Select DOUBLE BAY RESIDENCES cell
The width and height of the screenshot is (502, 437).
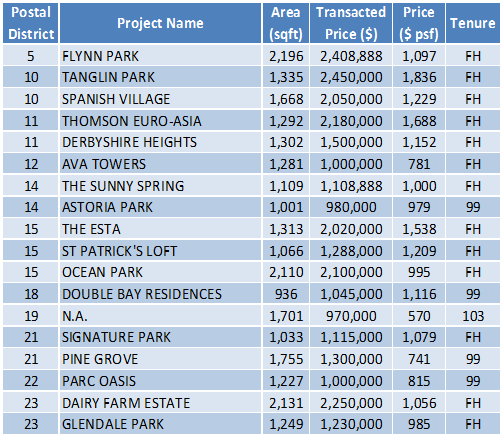click(160, 294)
